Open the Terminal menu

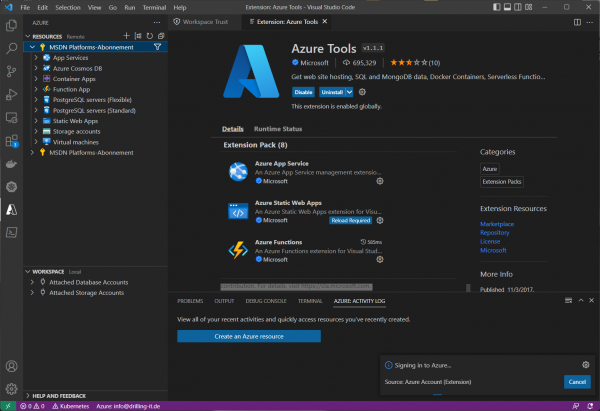[x=154, y=7]
